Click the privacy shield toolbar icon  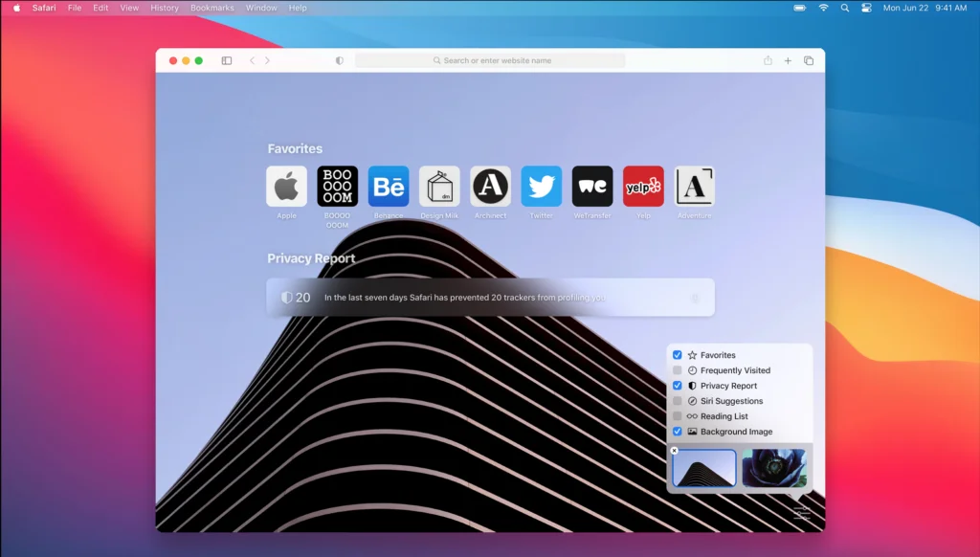(x=340, y=60)
